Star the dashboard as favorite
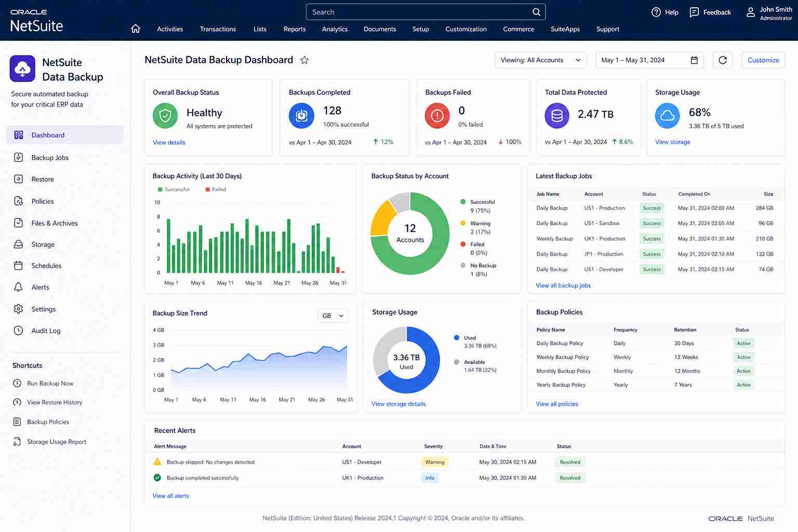Image resolution: width=798 pixels, height=532 pixels. (x=304, y=60)
